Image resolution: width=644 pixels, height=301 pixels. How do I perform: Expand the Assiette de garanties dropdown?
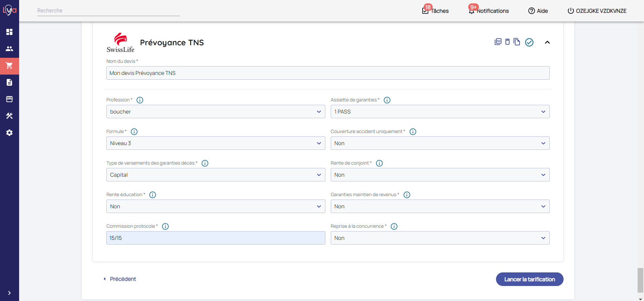click(440, 112)
